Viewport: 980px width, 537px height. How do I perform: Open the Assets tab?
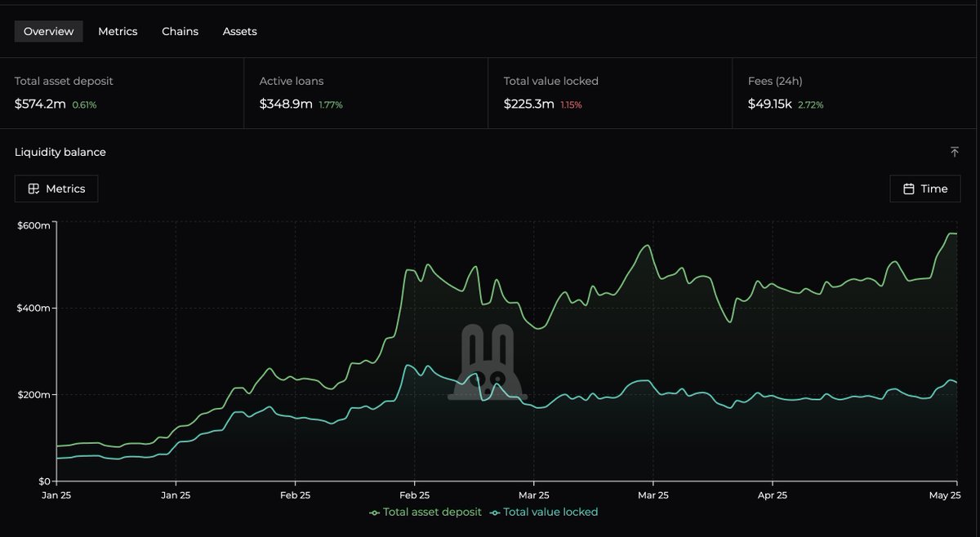tap(240, 32)
